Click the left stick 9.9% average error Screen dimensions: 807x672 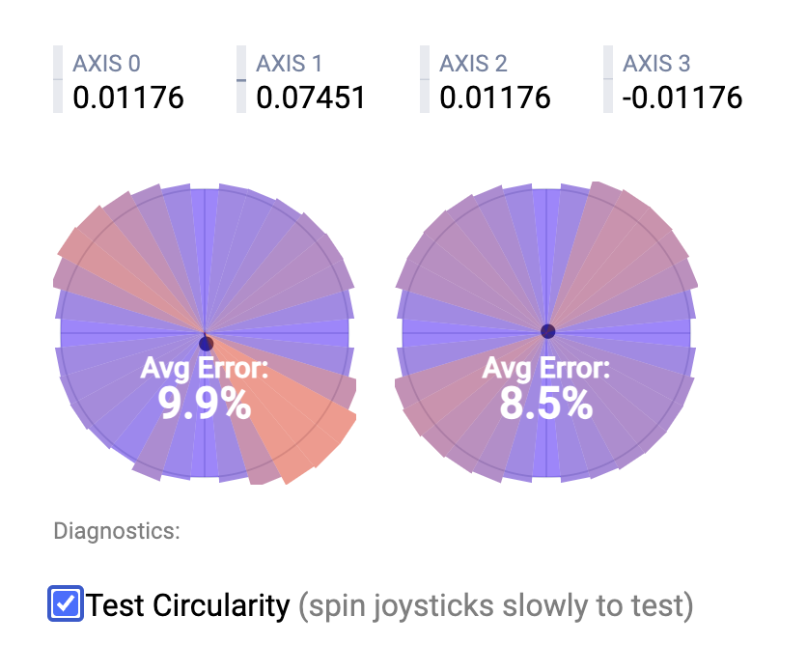click(205, 403)
